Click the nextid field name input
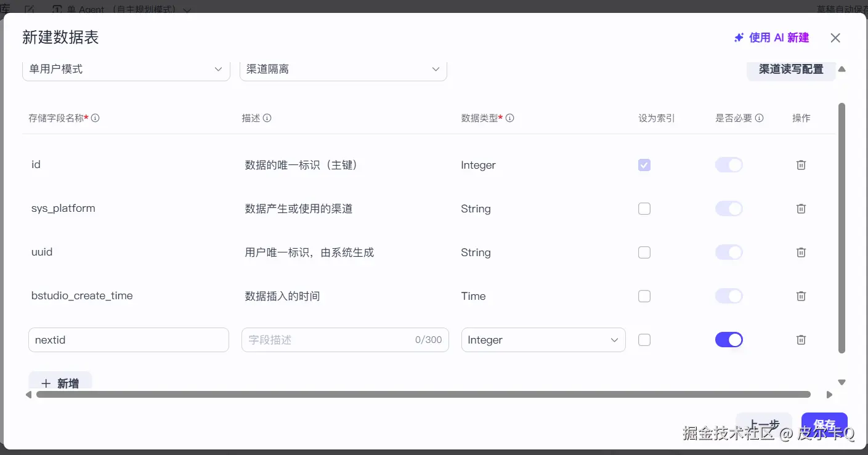868x455 pixels. pos(129,340)
